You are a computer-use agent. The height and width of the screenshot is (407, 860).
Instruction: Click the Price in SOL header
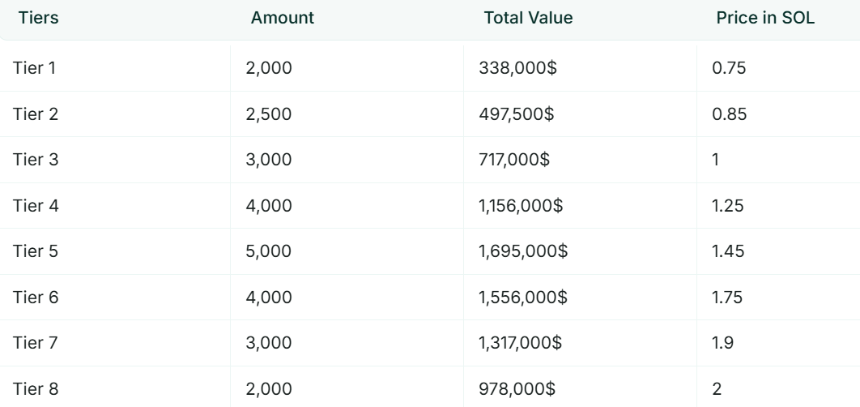pos(765,18)
